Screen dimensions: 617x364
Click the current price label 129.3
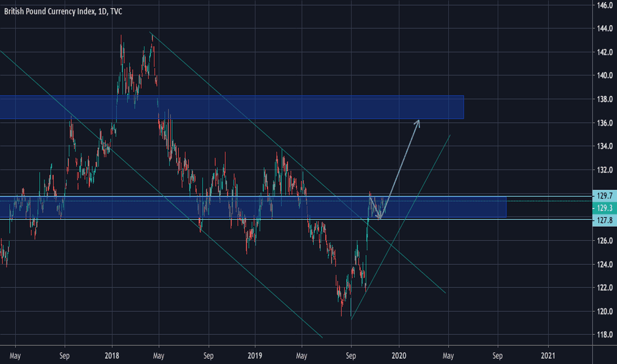pyautogui.click(x=604, y=208)
